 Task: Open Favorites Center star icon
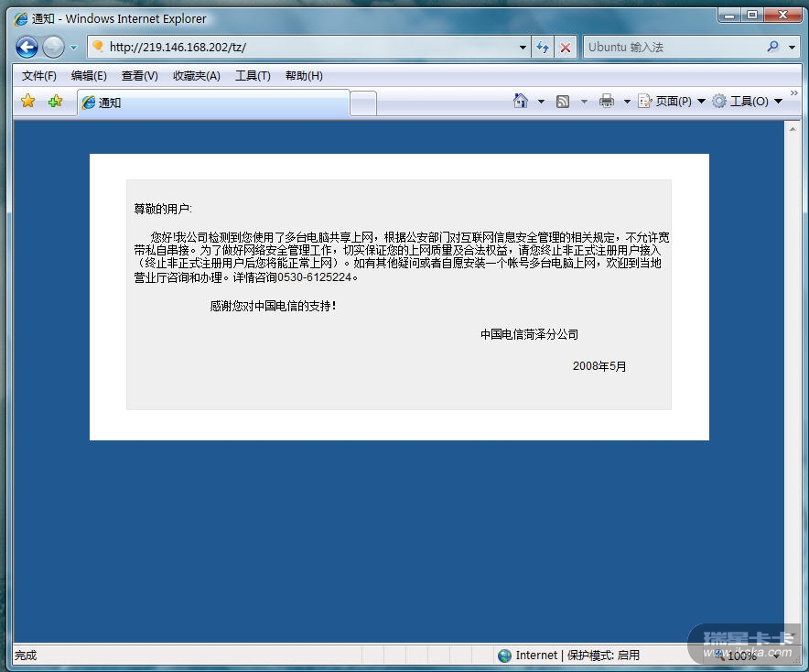(27, 101)
